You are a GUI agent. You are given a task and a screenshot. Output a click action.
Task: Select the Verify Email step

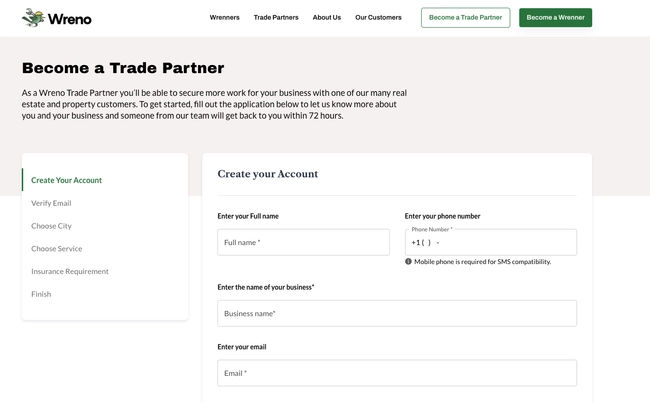(x=51, y=203)
